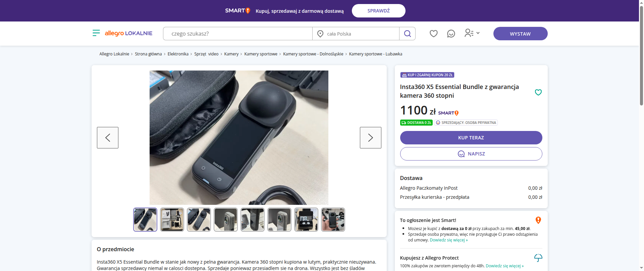Click 'Dowiedz się więcej' under Allegro Protect
The height and width of the screenshot is (271, 644).
[504, 266]
